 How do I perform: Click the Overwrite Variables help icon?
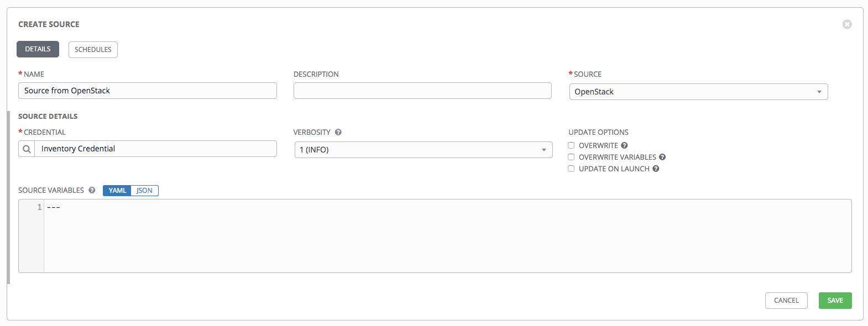coord(662,157)
